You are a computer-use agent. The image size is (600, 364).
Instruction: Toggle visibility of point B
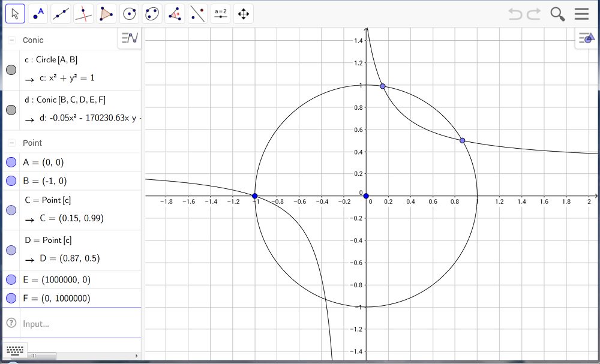(x=11, y=181)
